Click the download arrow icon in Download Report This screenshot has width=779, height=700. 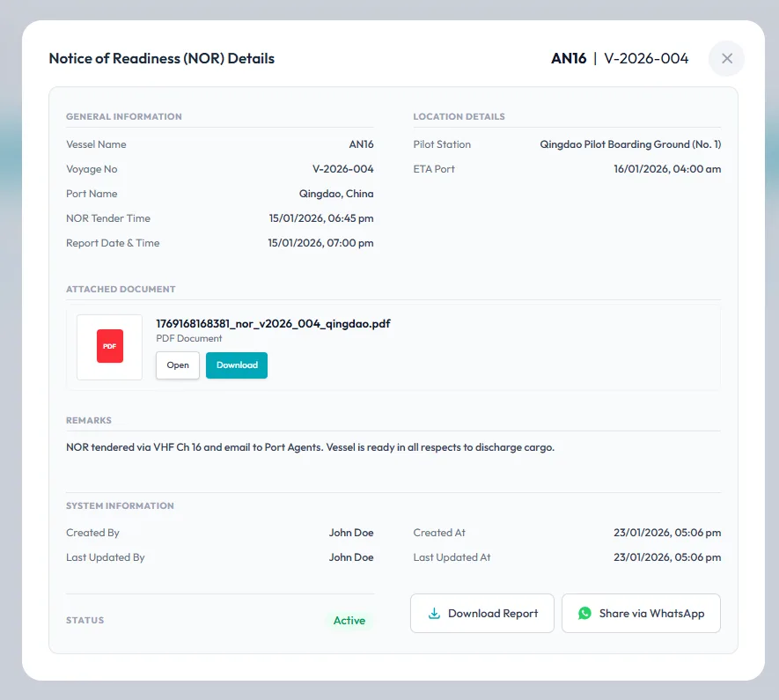(434, 614)
